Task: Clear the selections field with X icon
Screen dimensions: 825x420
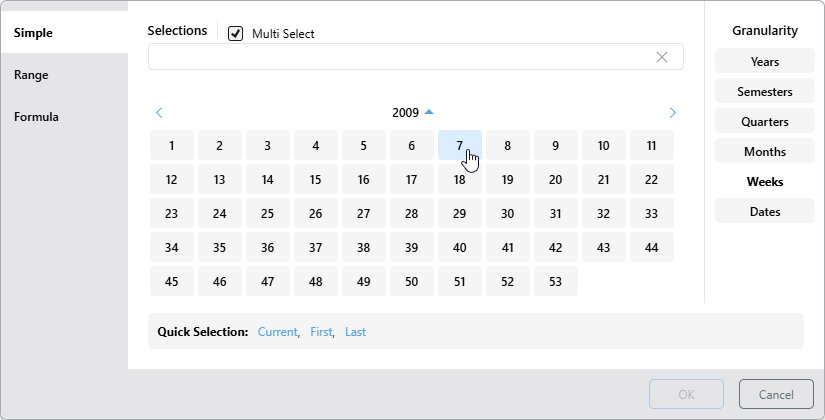Action: [661, 57]
